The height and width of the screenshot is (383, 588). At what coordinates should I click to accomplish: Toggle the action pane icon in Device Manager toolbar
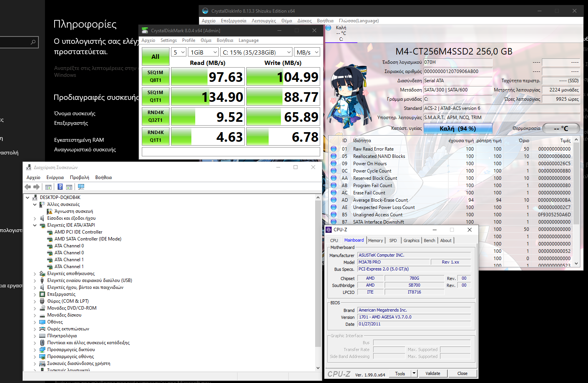click(x=69, y=187)
